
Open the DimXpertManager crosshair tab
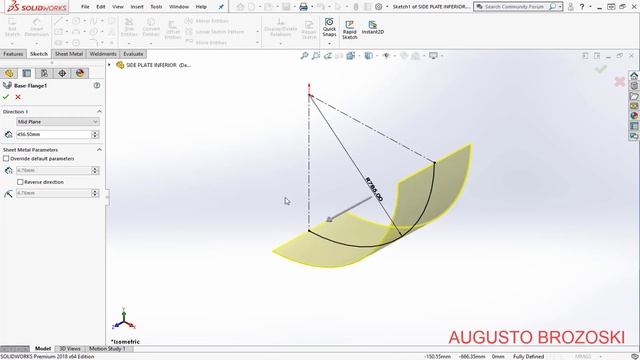pyautogui.click(x=62, y=73)
